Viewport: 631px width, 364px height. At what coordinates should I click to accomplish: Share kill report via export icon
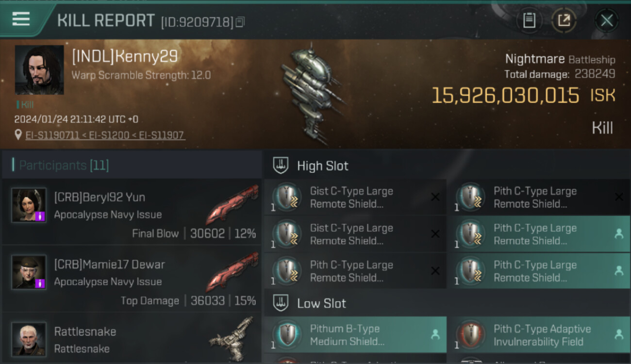(x=564, y=20)
